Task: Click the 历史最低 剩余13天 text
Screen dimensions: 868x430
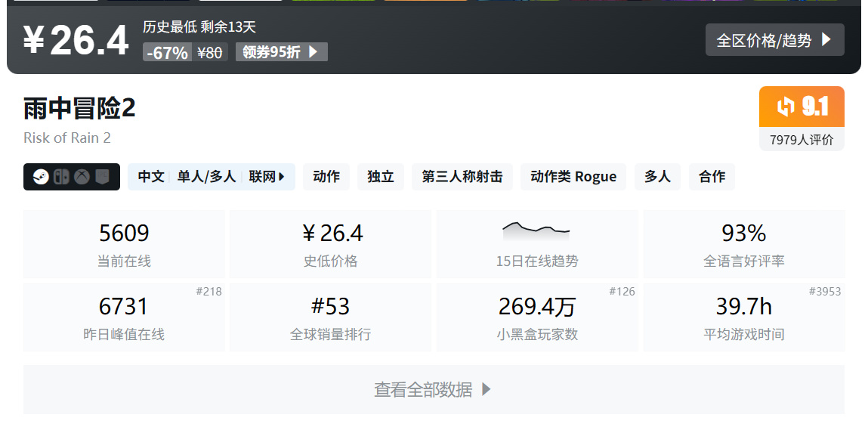Action: point(199,26)
